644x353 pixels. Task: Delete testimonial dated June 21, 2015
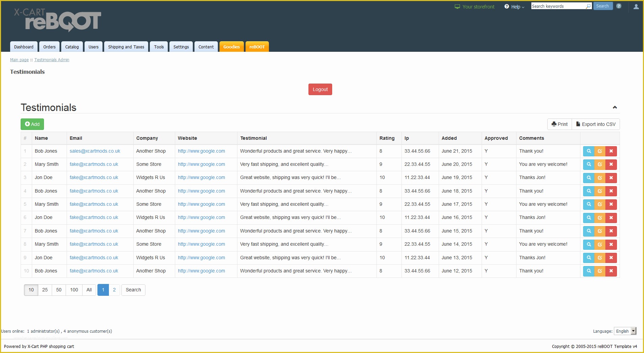(x=611, y=151)
